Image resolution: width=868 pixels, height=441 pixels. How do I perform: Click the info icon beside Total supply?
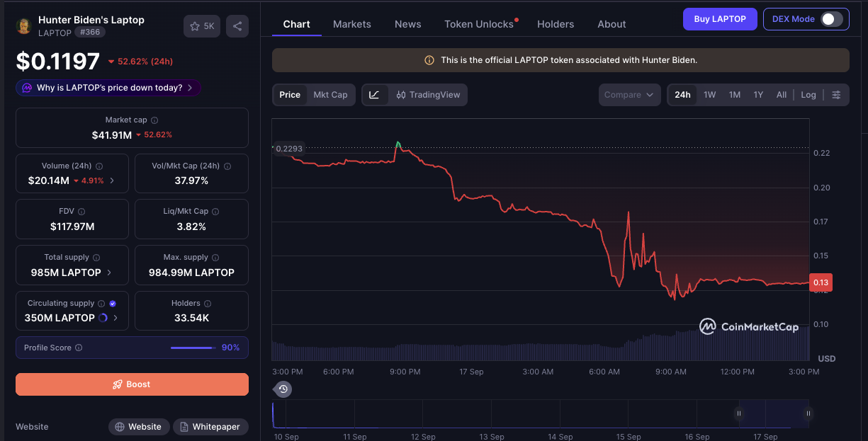point(96,258)
